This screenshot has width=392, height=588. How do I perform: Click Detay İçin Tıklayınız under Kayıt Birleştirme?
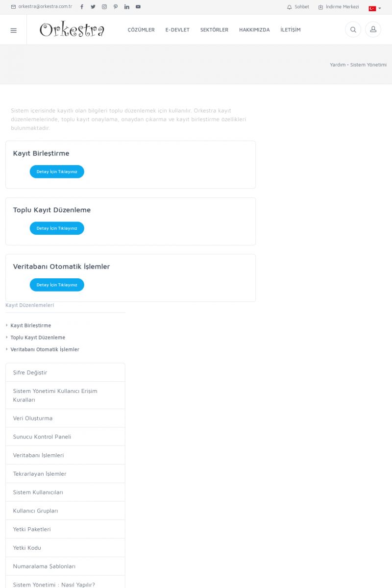pyautogui.click(x=57, y=171)
